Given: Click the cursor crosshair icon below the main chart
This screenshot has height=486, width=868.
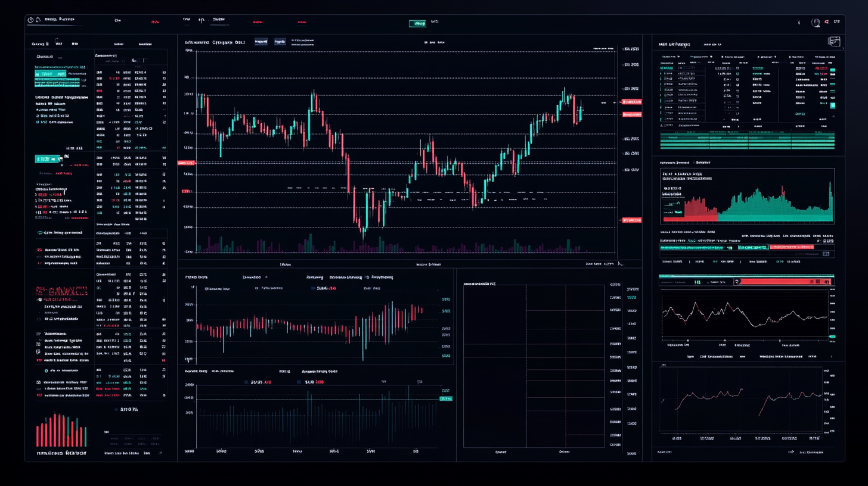Looking at the screenshot, I should pyautogui.click(x=620, y=264).
